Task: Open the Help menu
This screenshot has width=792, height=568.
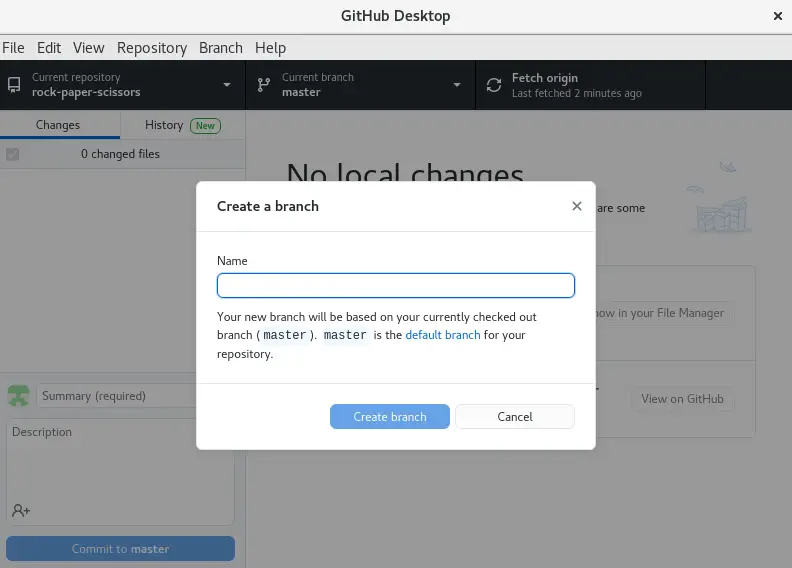Action: point(270,48)
